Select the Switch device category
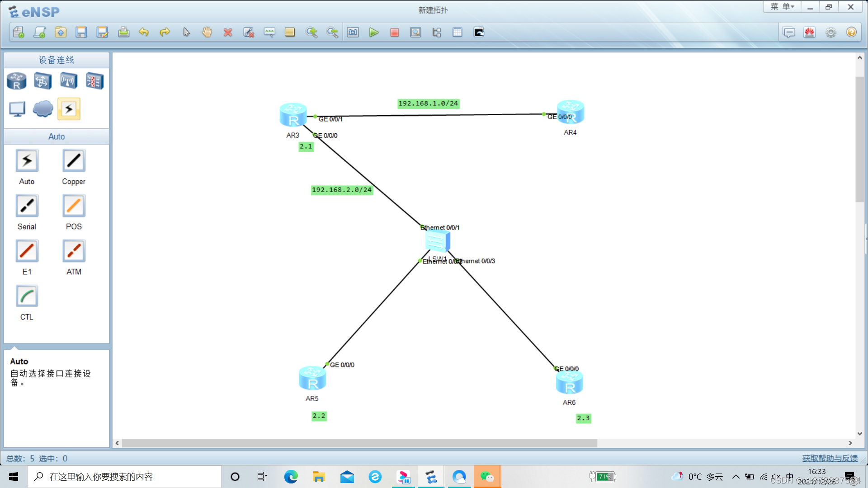The width and height of the screenshot is (868, 488). (x=42, y=81)
